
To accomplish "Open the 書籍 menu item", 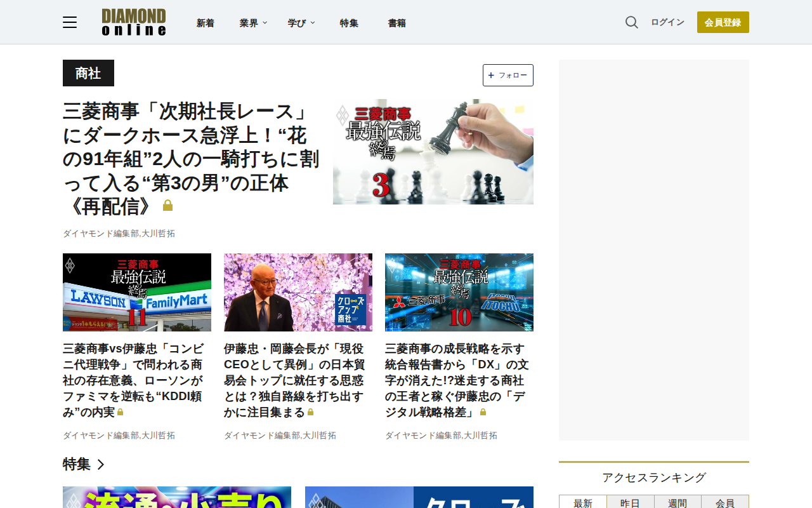I will (397, 23).
